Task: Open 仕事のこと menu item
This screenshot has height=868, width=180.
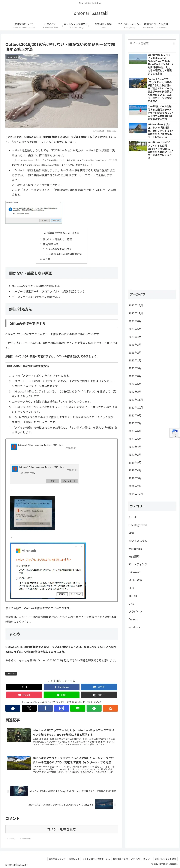Action: (50, 26)
